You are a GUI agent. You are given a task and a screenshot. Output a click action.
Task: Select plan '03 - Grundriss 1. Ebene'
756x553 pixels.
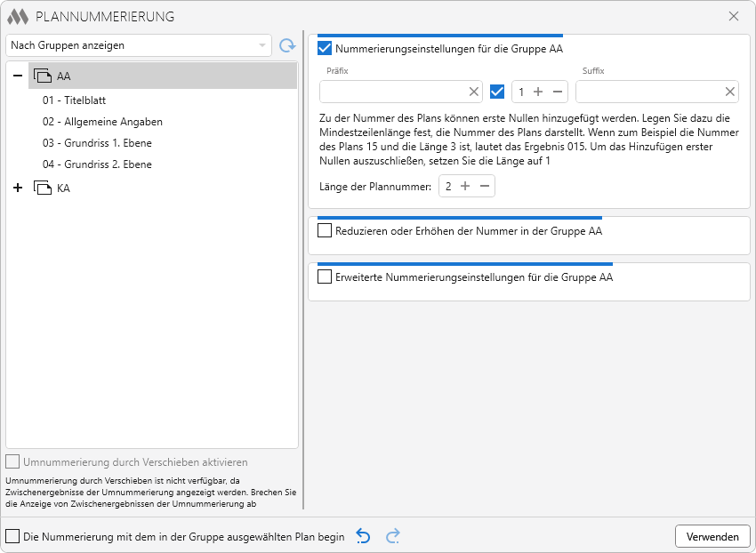pos(97,143)
